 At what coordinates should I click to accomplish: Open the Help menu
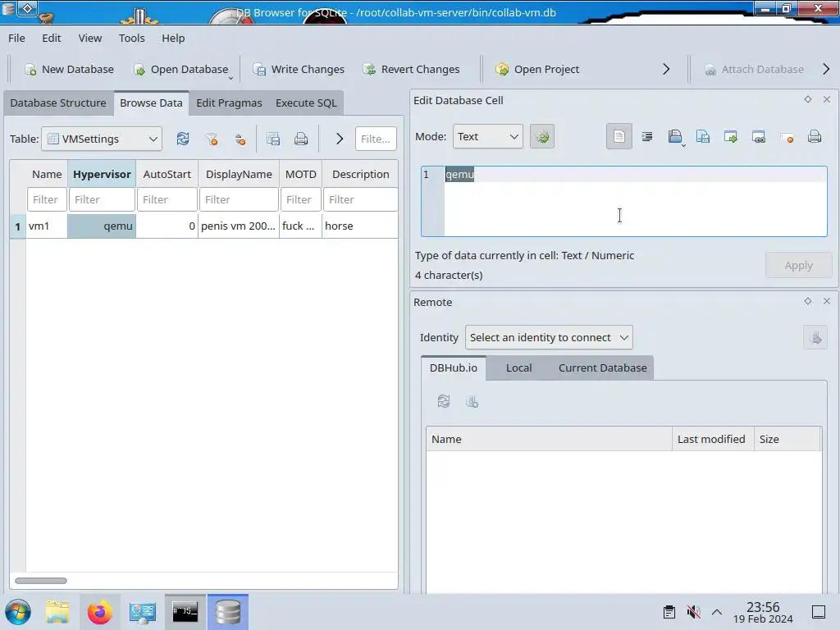174,38
